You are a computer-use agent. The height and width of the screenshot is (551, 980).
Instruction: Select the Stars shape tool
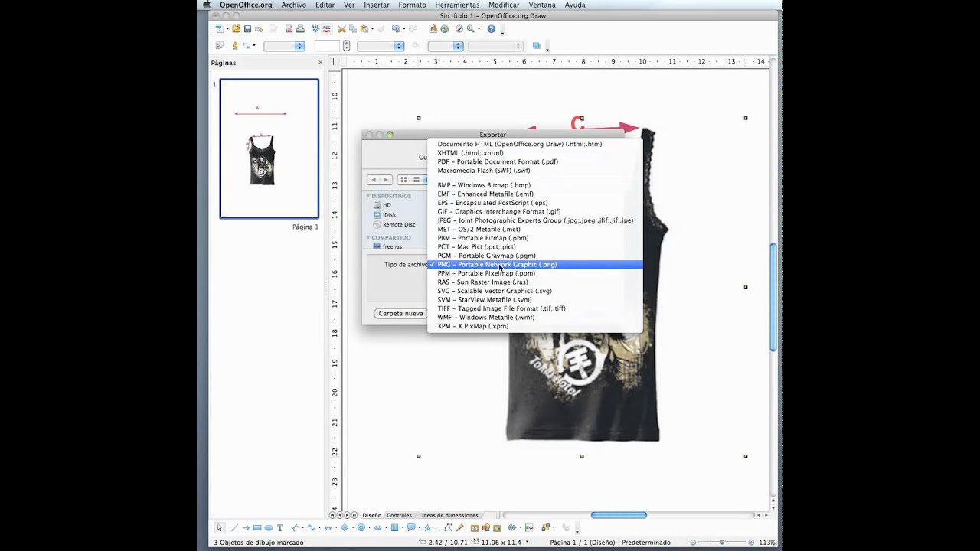[427, 528]
